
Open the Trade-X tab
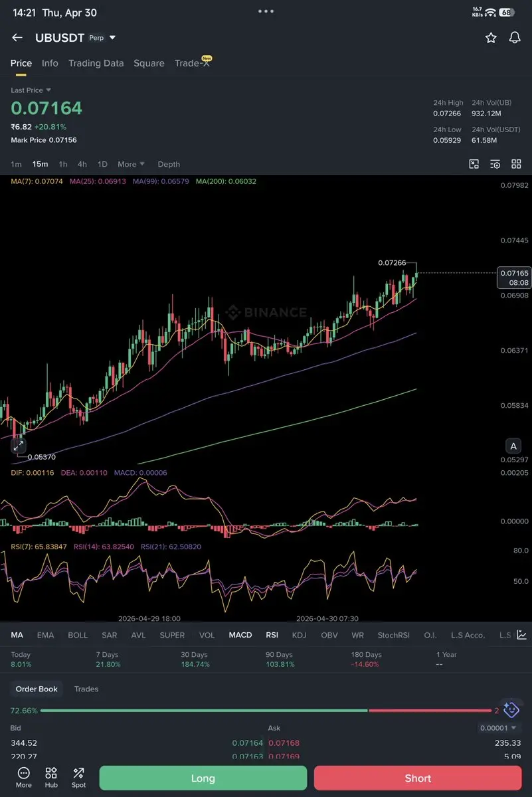pos(192,63)
